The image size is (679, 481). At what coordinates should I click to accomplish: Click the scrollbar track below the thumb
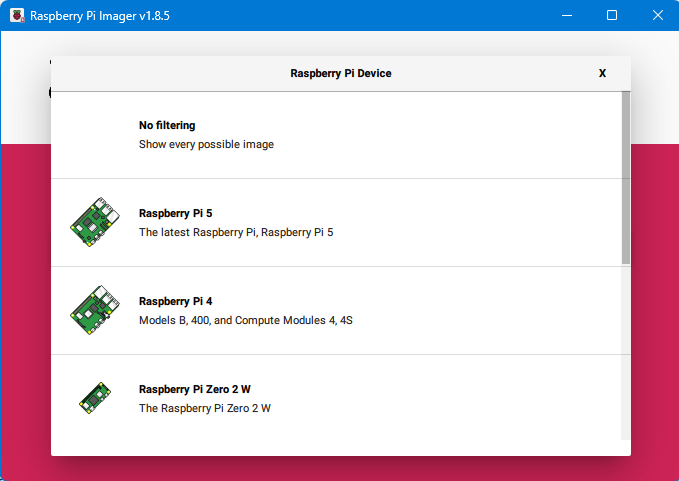tap(626, 350)
